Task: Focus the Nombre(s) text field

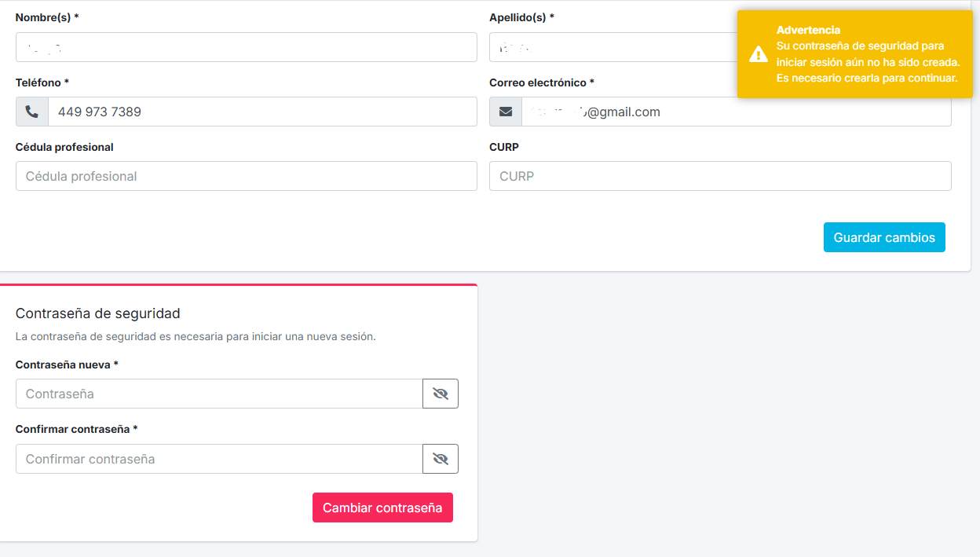Action: [246, 47]
